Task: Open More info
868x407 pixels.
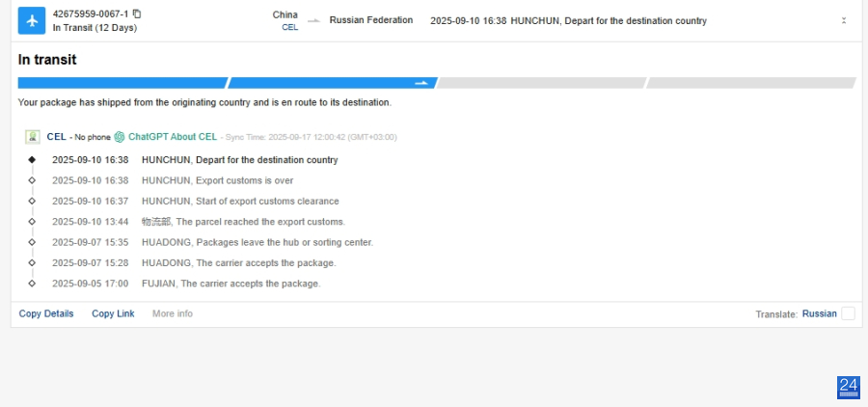Action: [173, 313]
